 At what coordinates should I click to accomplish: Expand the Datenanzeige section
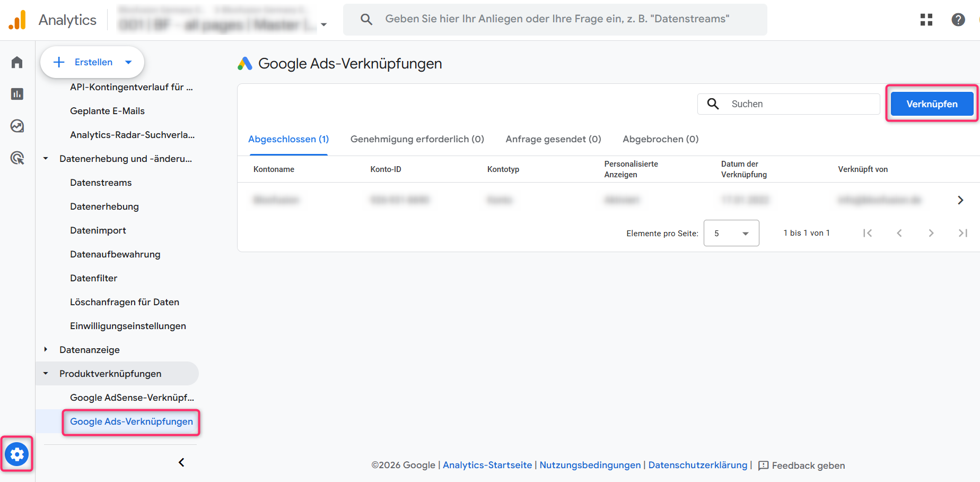[x=46, y=349]
